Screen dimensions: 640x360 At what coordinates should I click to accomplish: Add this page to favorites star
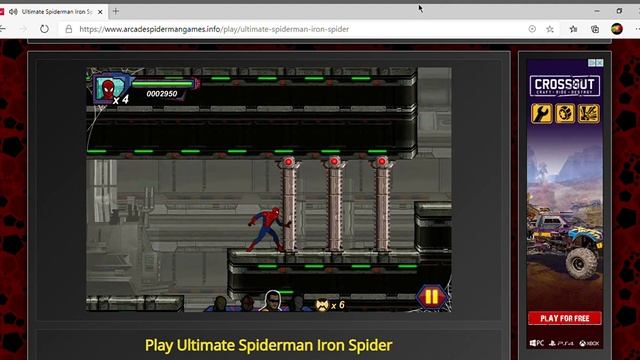(x=550, y=29)
